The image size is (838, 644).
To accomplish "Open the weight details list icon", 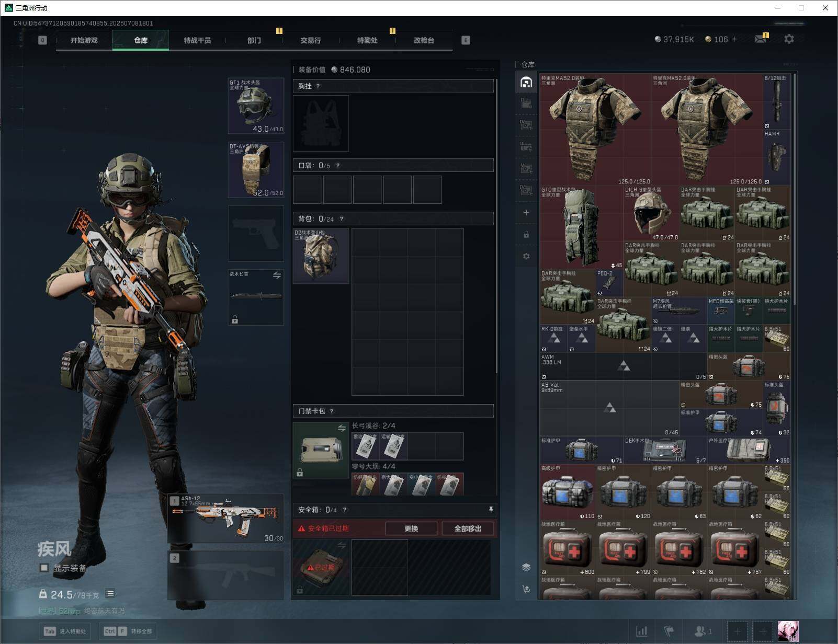I will (x=110, y=593).
